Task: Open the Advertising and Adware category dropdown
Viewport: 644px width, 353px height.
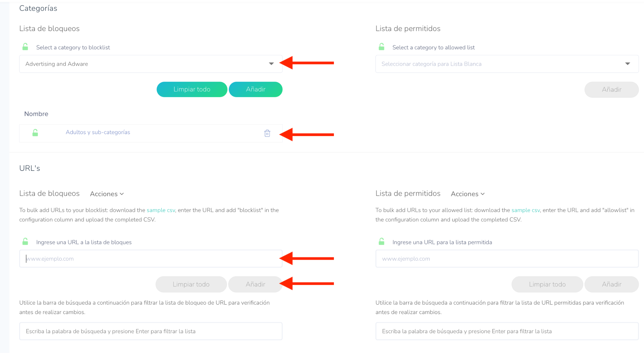Action: point(151,64)
